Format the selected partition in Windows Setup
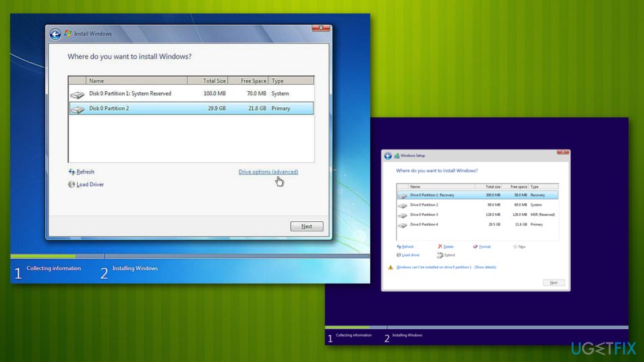Image resolution: width=644 pixels, height=362 pixels. (482, 247)
